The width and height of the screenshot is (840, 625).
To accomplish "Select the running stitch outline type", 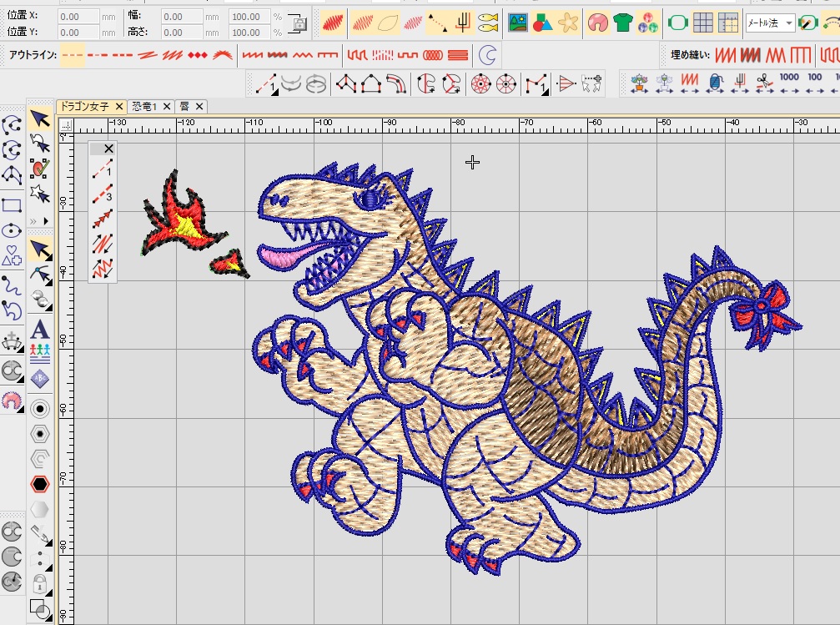I will pos(73,55).
